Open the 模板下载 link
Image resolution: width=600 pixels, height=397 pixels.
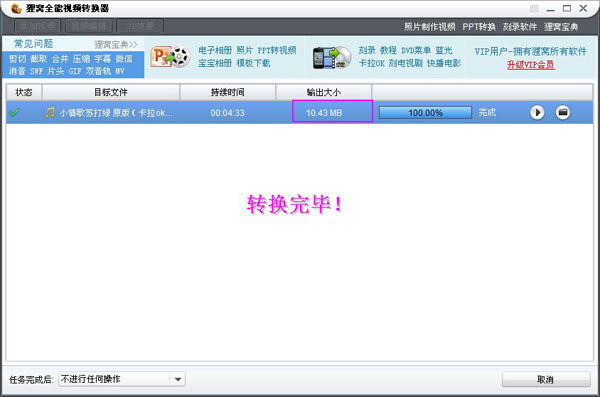[253, 63]
